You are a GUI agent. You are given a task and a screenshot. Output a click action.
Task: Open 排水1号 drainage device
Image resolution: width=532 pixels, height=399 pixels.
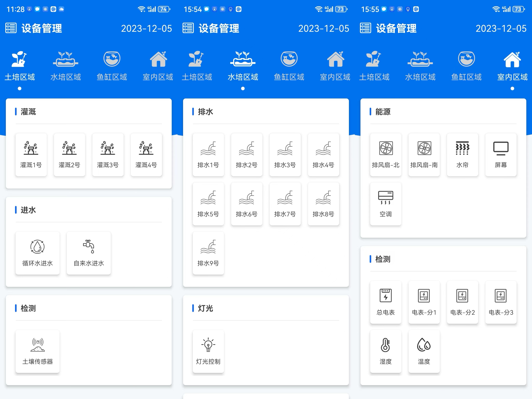coord(208,155)
